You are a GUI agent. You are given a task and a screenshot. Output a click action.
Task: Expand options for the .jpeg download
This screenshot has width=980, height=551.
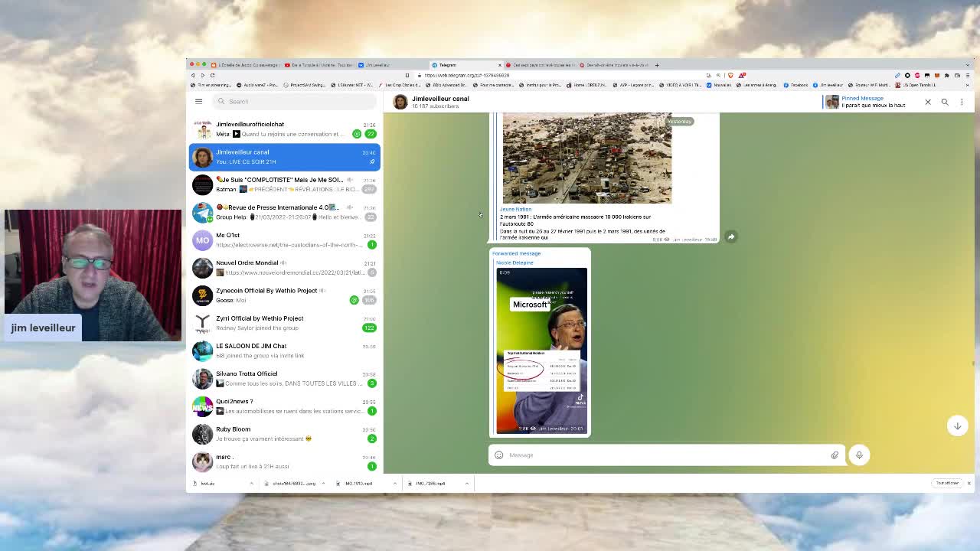[x=323, y=484]
